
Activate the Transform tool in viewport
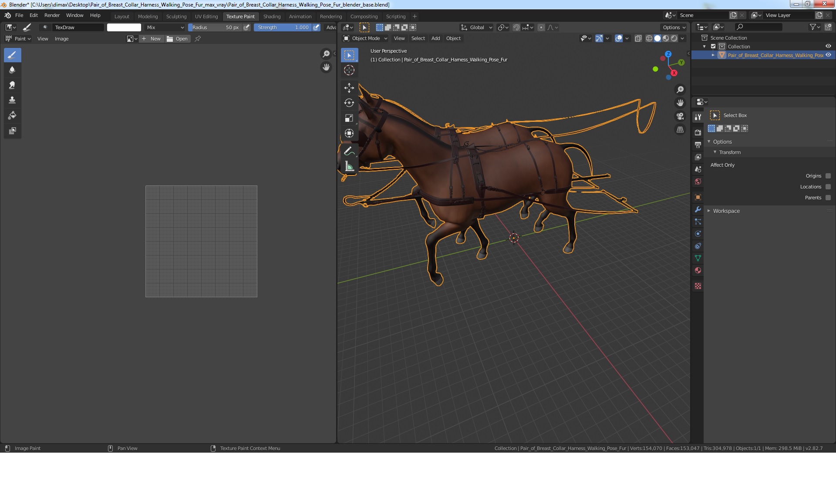coord(349,134)
